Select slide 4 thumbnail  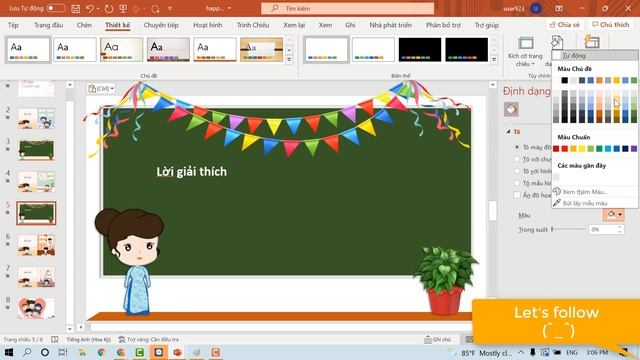[x=36, y=181]
